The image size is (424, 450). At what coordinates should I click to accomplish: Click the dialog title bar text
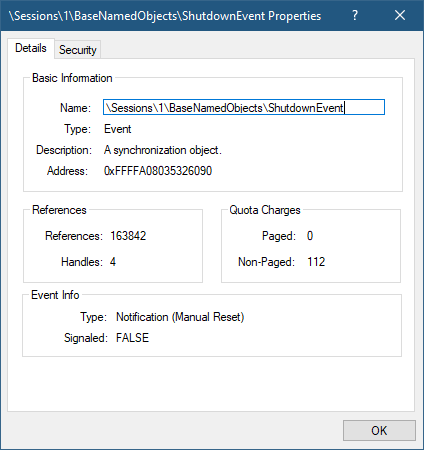click(x=165, y=16)
